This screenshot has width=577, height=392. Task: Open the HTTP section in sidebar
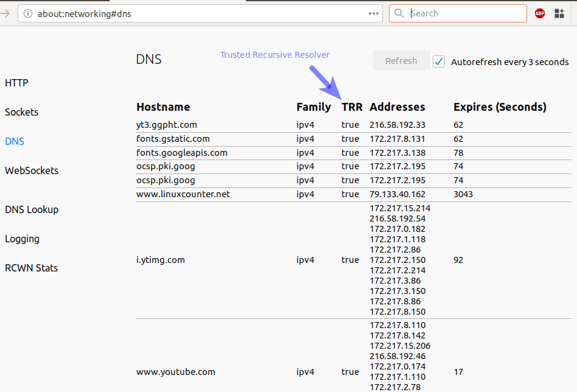pyautogui.click(x=16, y=83)
